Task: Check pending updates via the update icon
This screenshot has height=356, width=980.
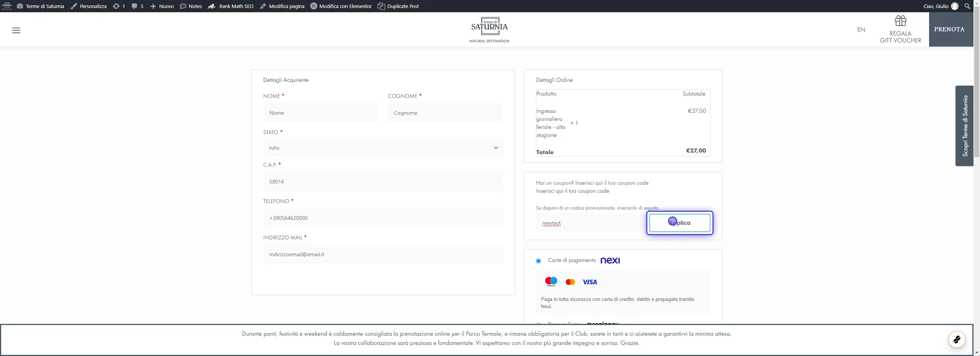Action: pos(119,6)
